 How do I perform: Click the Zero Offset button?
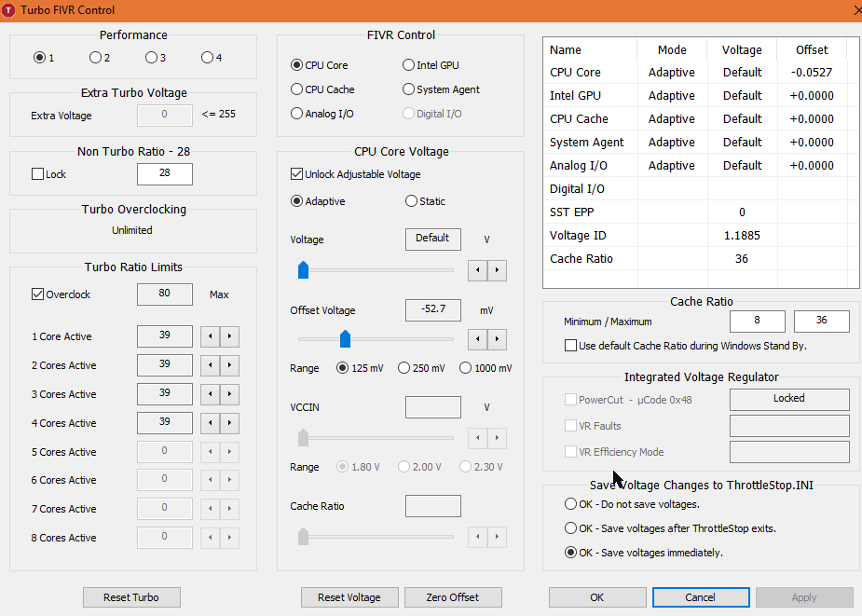pyautogui.click(x=453, y=597)
